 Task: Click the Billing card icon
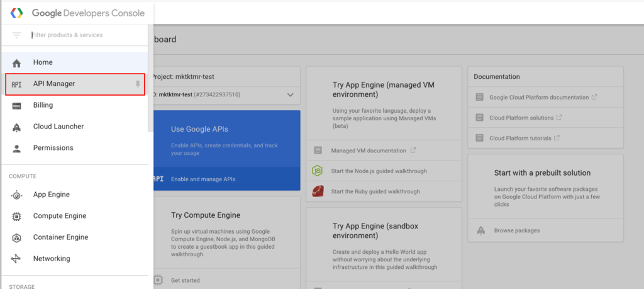[16, 106]
